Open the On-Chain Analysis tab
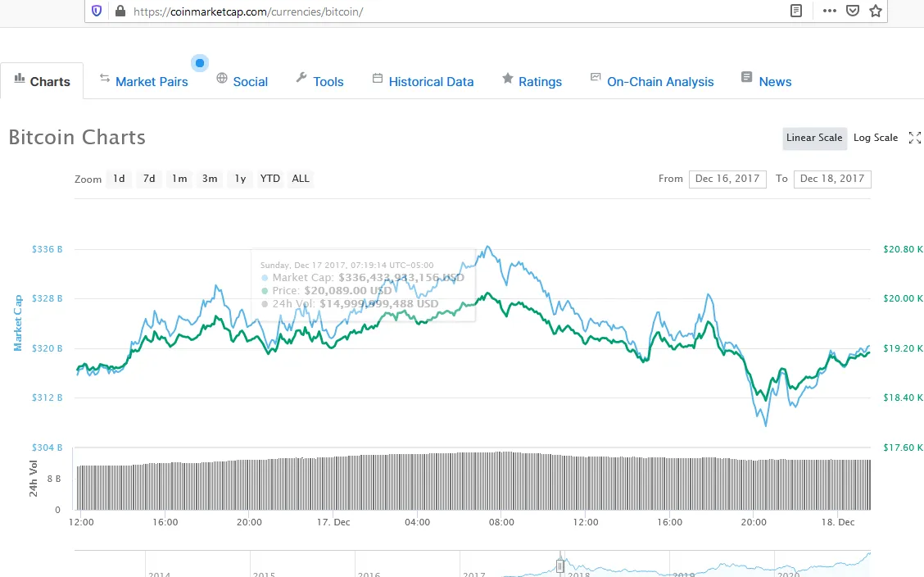This screenshot has height=577, width=924. pyautogui.click(x=660, y=81)
